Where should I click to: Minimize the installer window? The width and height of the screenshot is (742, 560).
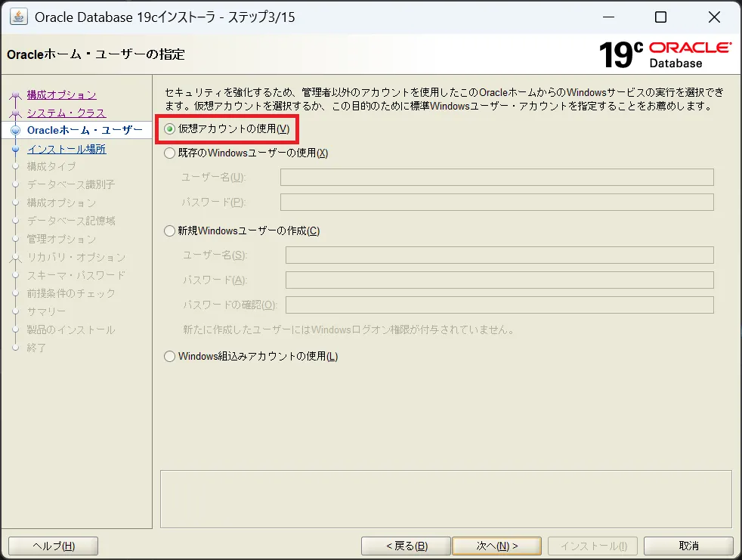[x=608, y=17]
